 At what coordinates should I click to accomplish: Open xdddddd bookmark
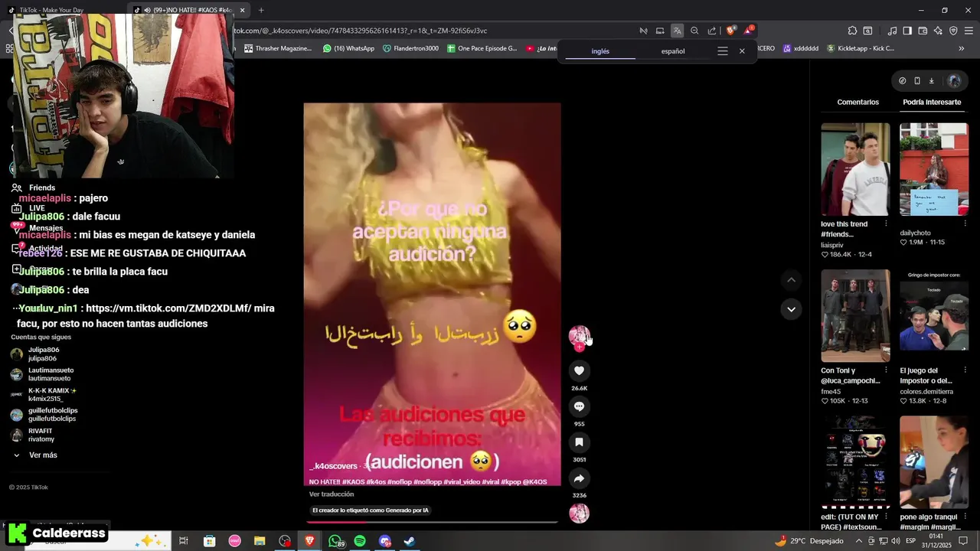[x=800, y=48]
